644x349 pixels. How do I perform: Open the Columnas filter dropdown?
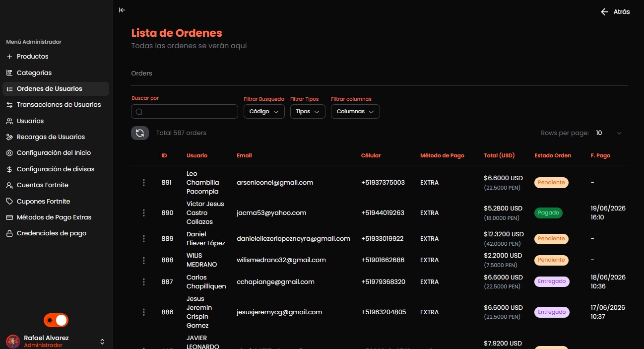(x=355, y=112)
